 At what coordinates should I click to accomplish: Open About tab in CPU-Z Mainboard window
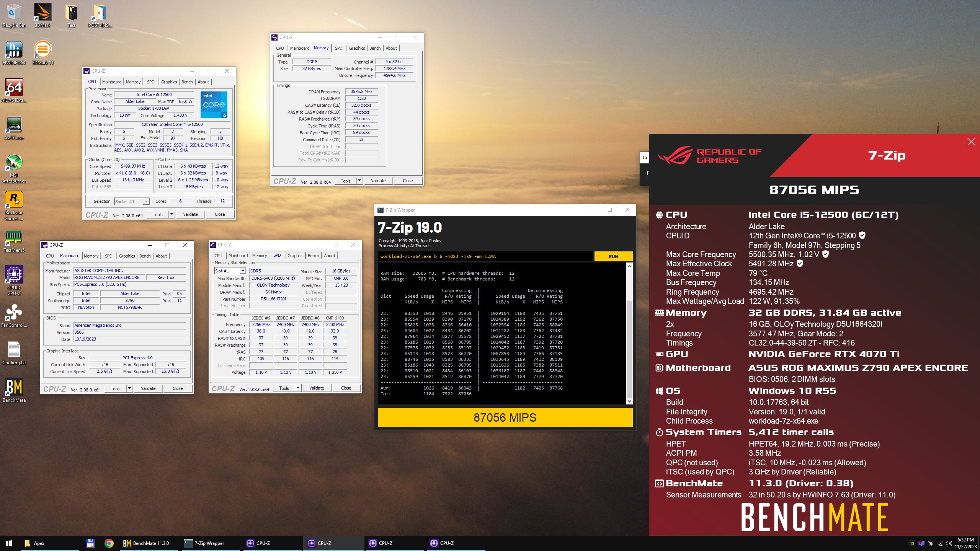[x=161, y=256]
